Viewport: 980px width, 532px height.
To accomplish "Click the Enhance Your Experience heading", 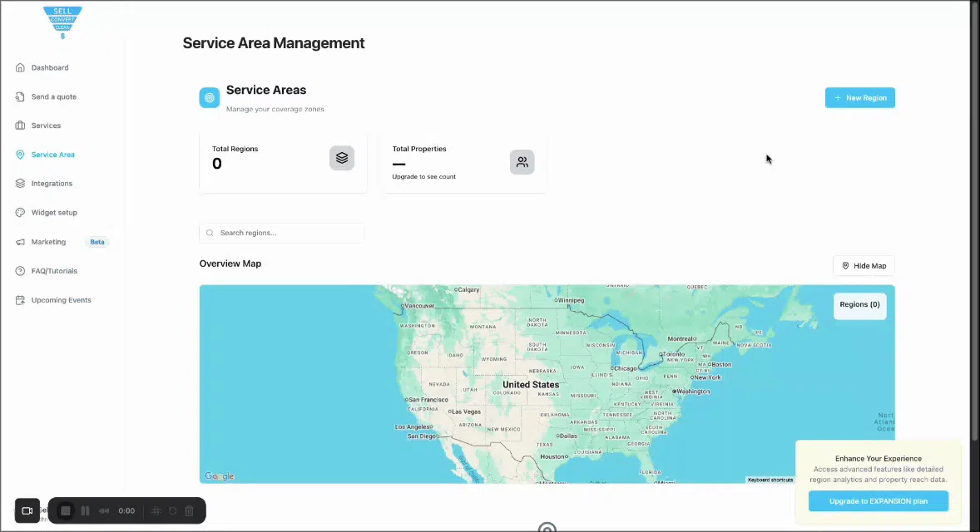I will (879, 458).
